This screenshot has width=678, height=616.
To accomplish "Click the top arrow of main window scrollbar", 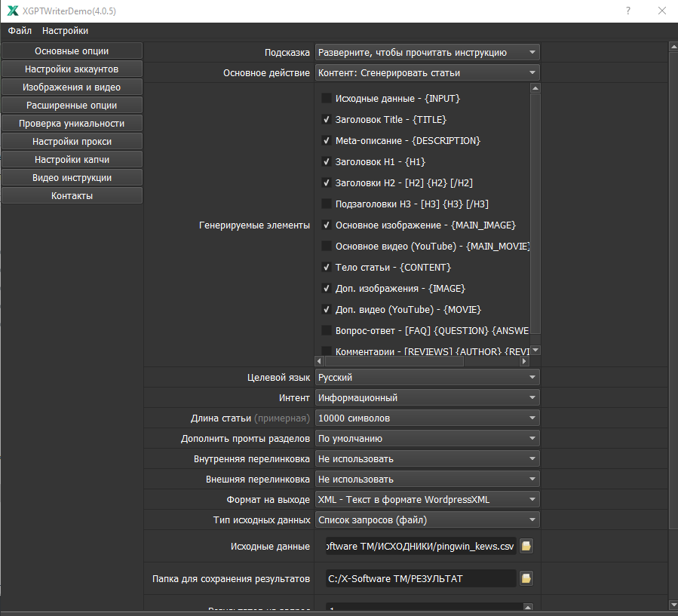I will (673, 46).
